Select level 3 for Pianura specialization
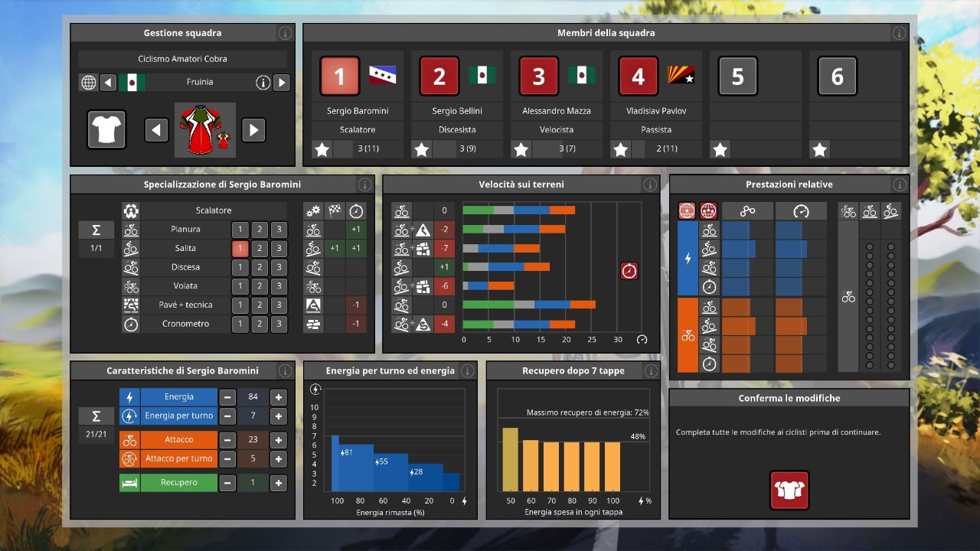 pos(279,230)
